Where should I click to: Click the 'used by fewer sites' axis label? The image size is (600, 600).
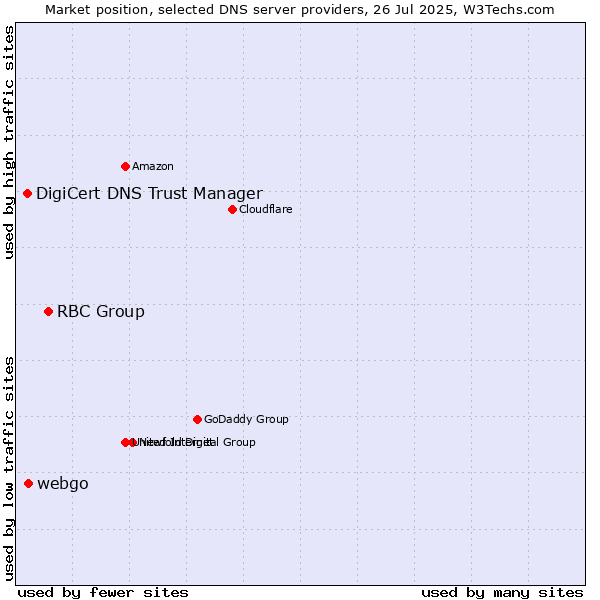103,593
